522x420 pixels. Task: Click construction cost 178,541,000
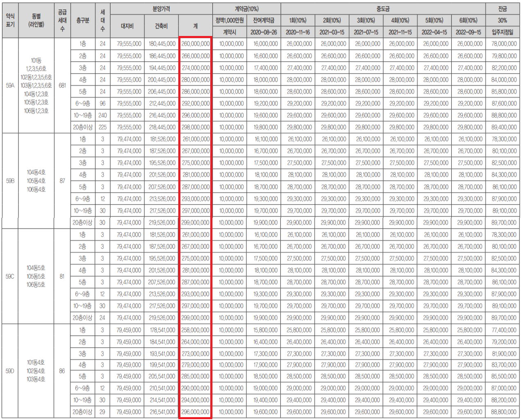(x=162, y=330)
